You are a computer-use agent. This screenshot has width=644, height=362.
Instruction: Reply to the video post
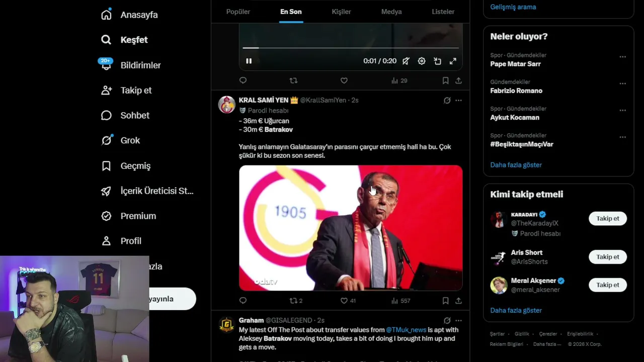pyautogui.click(x=243, y=80)
